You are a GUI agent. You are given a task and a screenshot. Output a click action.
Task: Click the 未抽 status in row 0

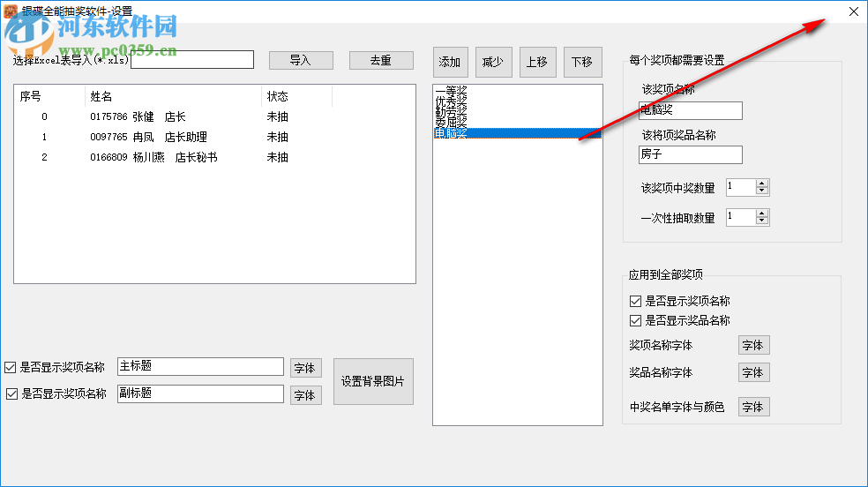pyautogui.click(x=277, y=116)
